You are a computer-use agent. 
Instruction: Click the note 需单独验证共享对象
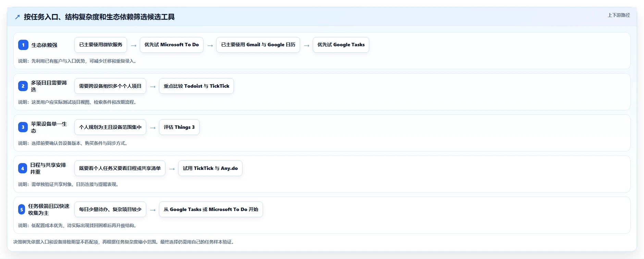[x=69, y=184]
